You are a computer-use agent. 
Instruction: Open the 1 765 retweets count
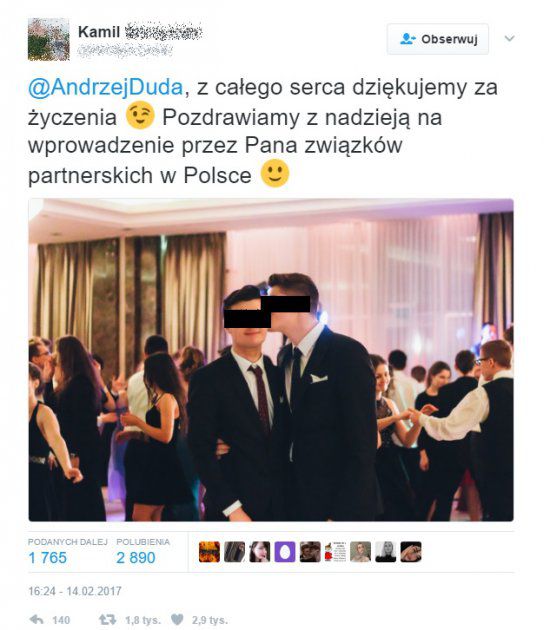[47, 558]
